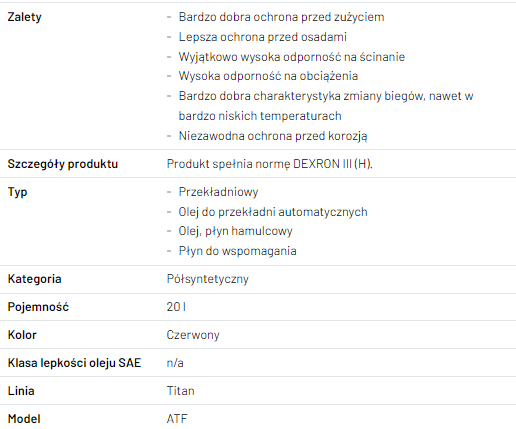Click the Szczegóły produktu label

(x=63, y=164)
